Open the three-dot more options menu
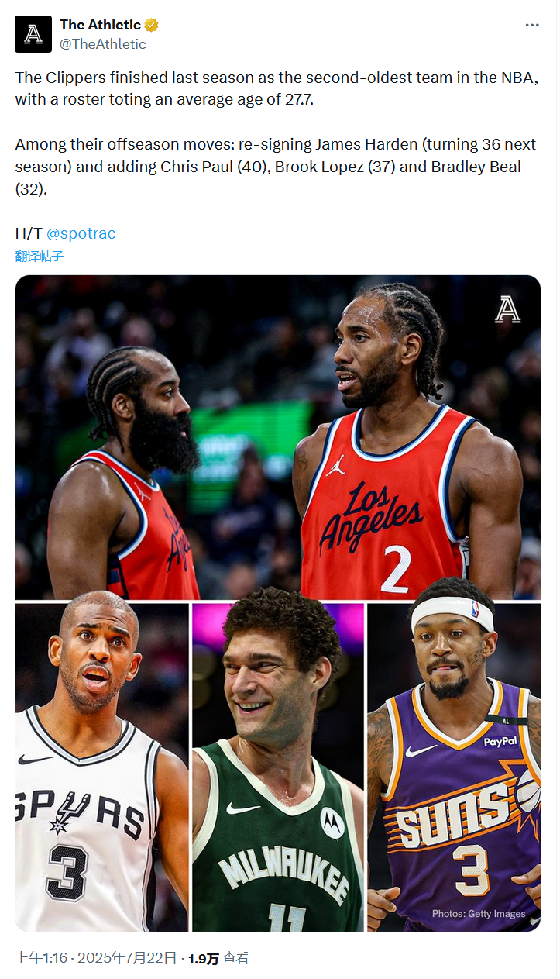 point(532,25)
